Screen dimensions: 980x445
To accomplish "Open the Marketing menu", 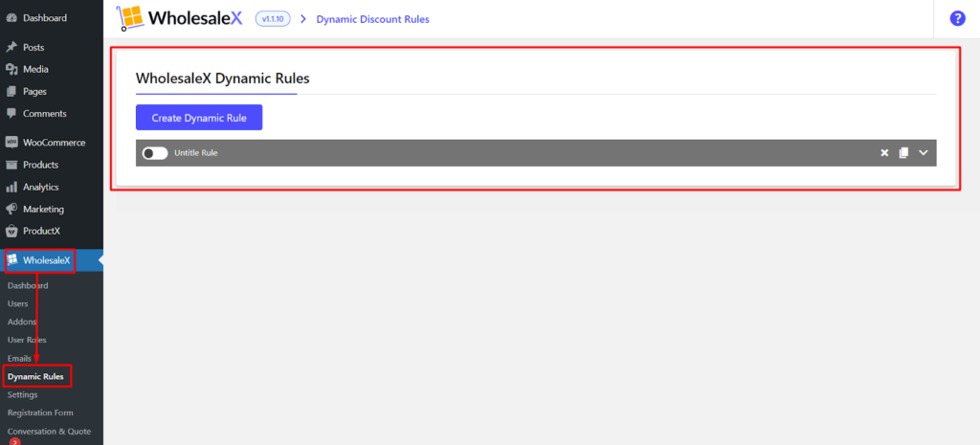I will click(x=44, y=209).
